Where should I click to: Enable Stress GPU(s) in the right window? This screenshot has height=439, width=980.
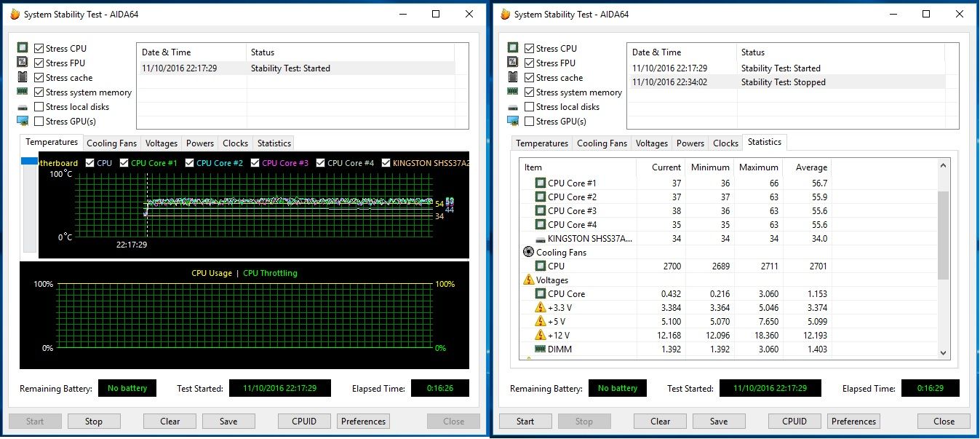(530, 122)
